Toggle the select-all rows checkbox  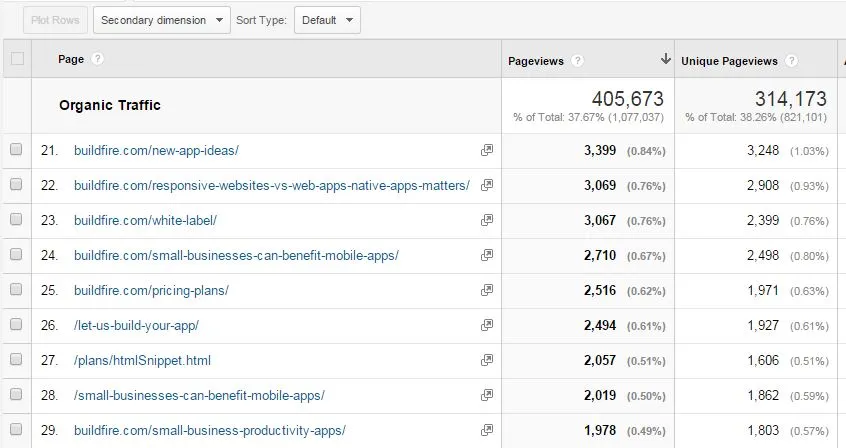click(x=17, y=58)
